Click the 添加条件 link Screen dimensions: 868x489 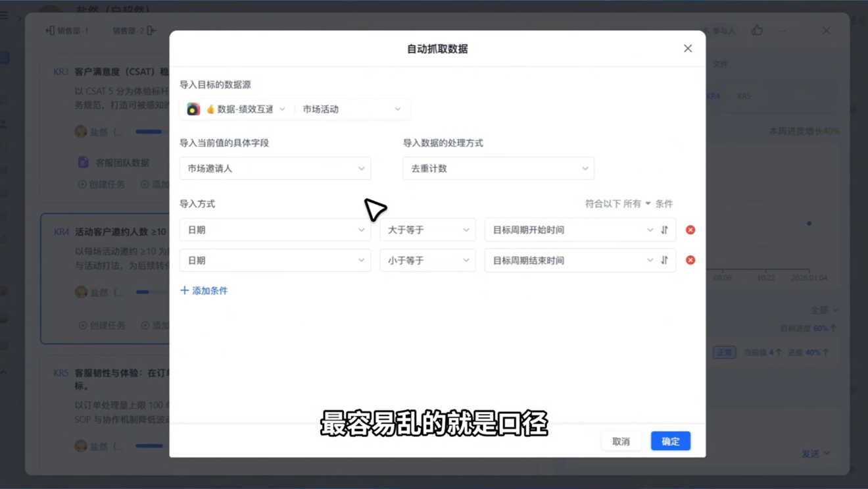[204, 290]
